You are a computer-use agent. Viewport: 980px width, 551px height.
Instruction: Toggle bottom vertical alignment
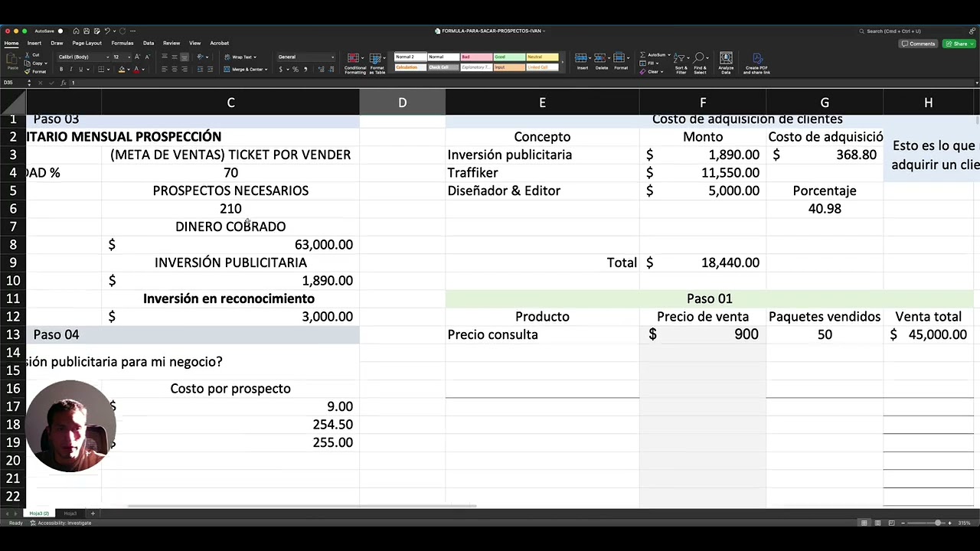[185, 57]
